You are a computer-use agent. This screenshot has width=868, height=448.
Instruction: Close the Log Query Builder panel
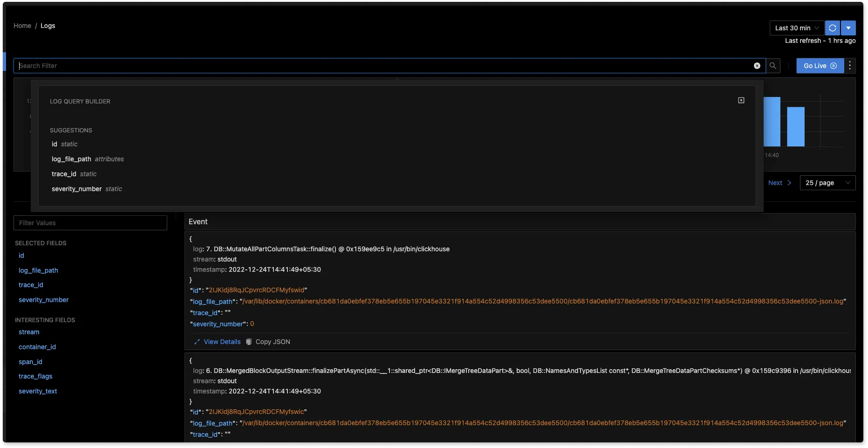point(741,100)
